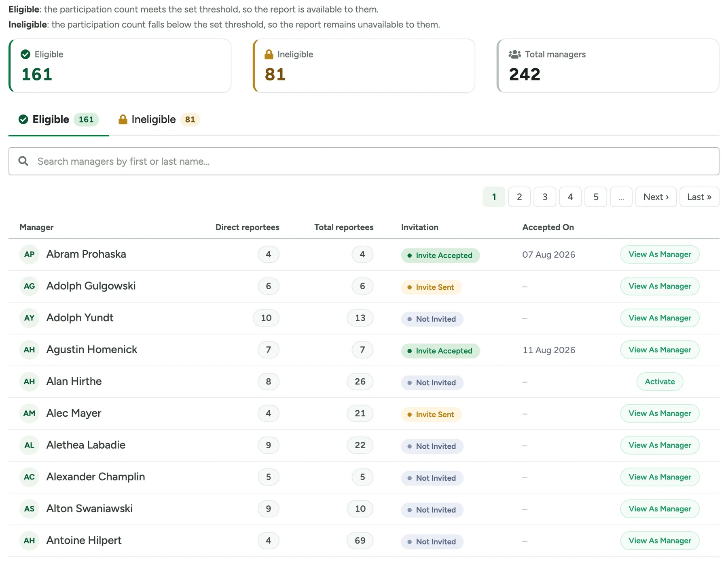Click Invite Sent badge for Alec Mayer

tap(431, 414)
